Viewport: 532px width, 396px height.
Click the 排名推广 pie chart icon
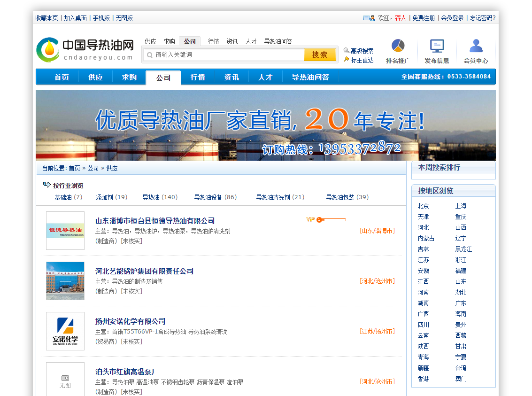[398, 46]
